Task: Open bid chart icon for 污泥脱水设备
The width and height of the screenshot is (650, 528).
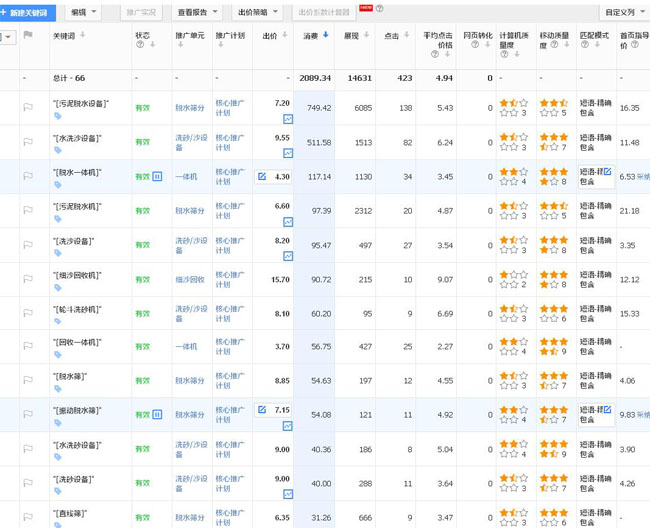Action: point(288,119)
